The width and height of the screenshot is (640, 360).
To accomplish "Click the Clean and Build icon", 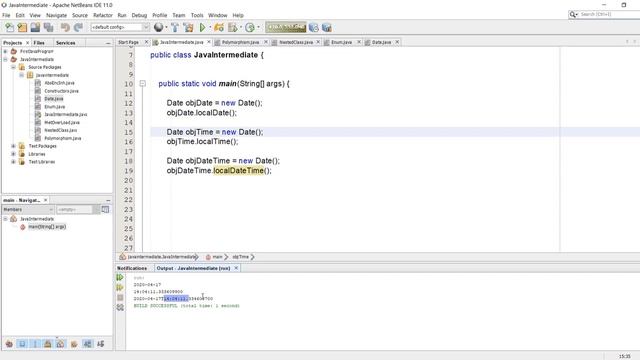I will (188, 27).
